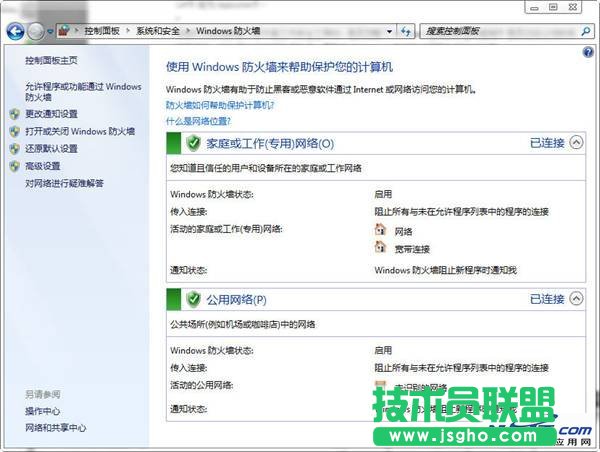Click the Back navigation arrow
This screenshot has width=600, height=452.
[x=15, y=31]
